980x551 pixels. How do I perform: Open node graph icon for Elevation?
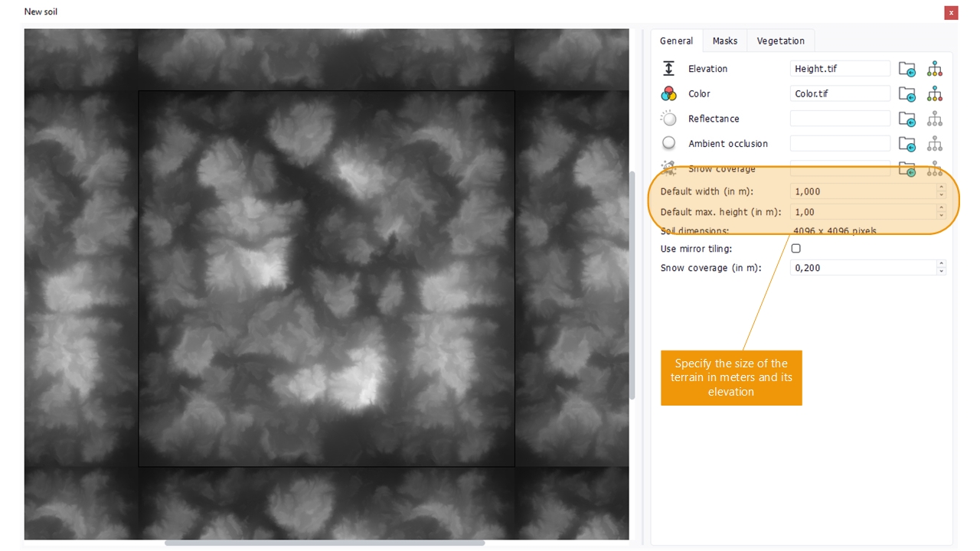(x=934, y=70)
